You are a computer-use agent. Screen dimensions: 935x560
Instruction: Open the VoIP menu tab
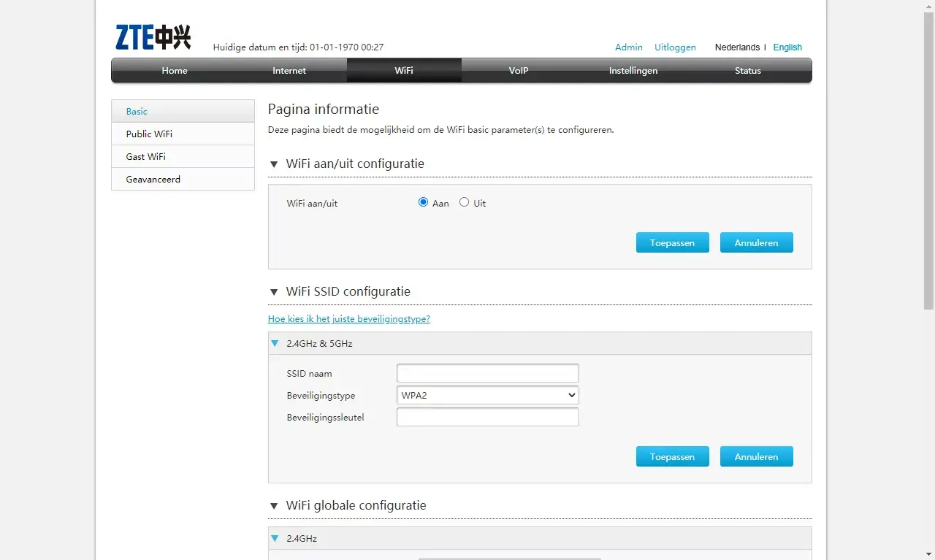pyautogui.click(x=519, y=71)
